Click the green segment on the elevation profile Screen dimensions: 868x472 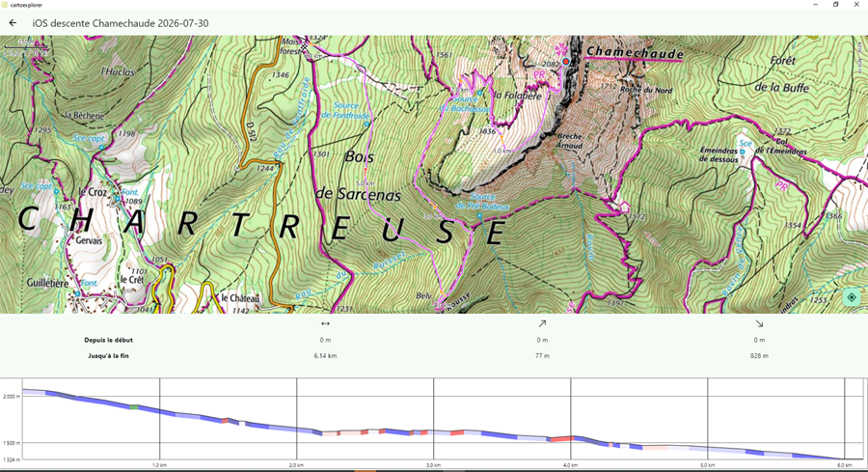(x=133, y=407)
